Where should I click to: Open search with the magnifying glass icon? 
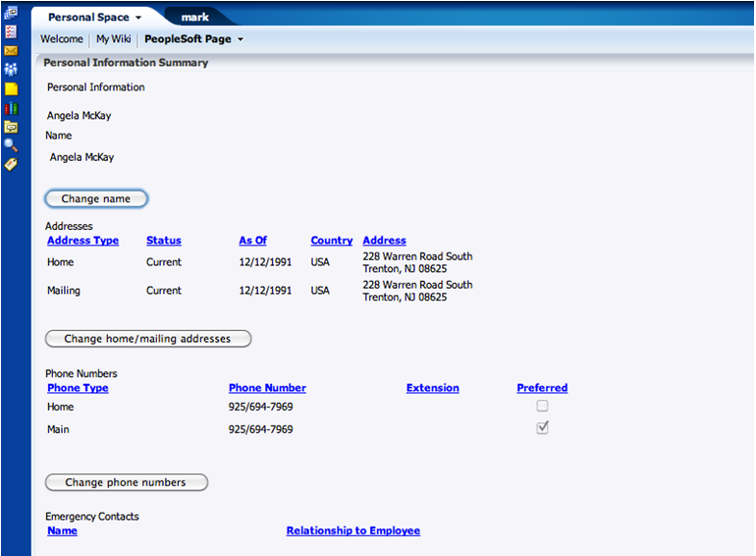point(11,145)
